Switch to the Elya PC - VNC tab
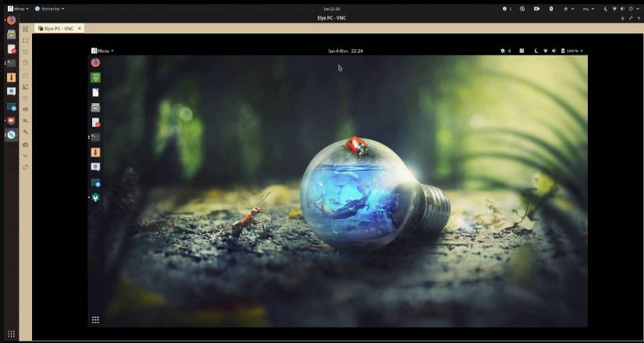 [x=59, y=28]
